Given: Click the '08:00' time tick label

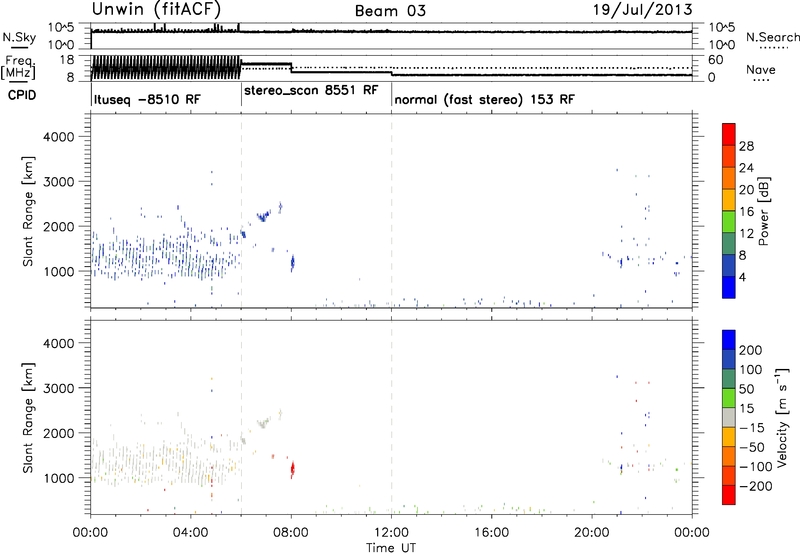Looking at the screenshot, I should click(291, 533).
